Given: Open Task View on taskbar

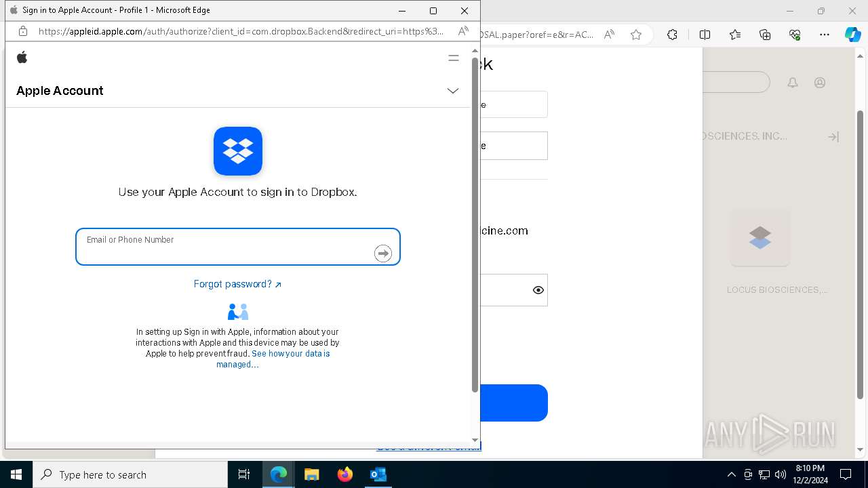Looking at the screenshot, I should (x=244, y=474).
